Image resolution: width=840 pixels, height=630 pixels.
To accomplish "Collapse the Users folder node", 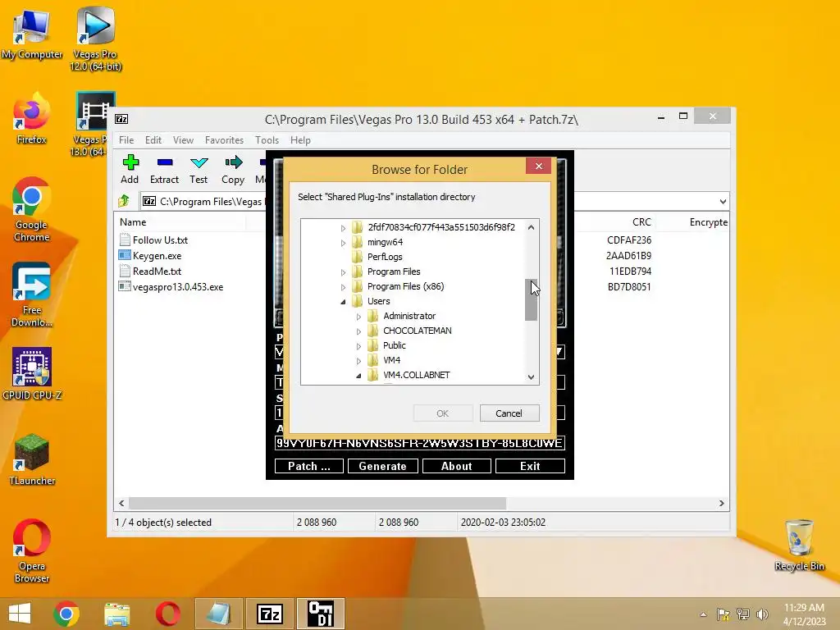I will pos(343,302).
